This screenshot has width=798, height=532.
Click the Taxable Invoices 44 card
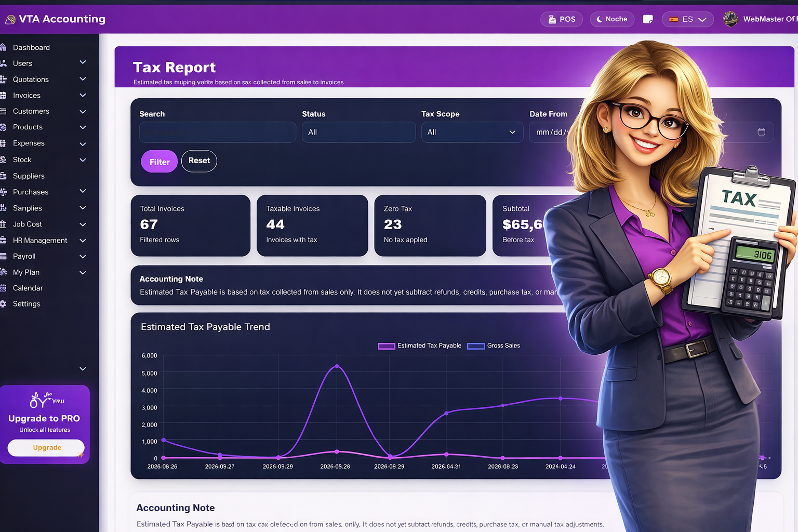(x=312, y=225)
